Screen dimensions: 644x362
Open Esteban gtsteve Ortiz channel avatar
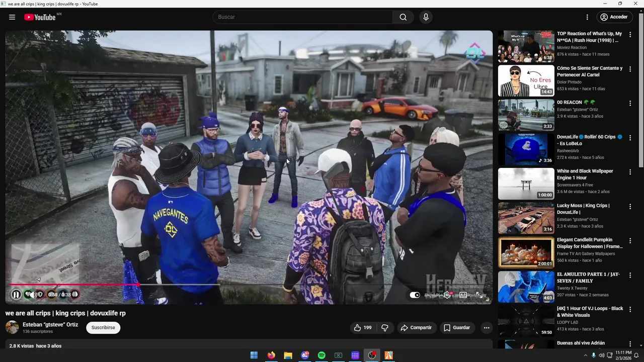(12, 327)
